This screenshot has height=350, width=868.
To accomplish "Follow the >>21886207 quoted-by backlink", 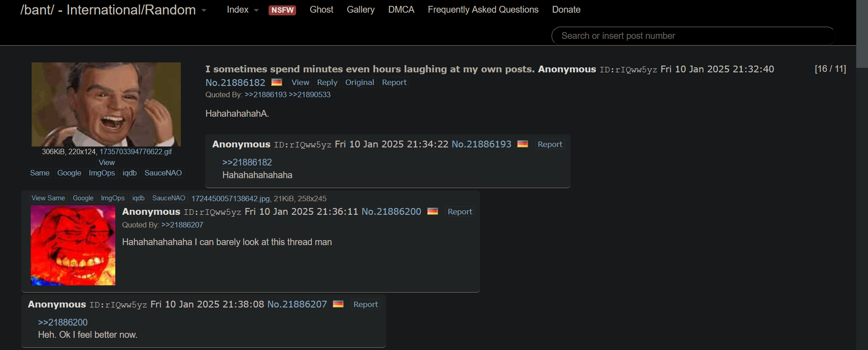I will click(182, 225).
